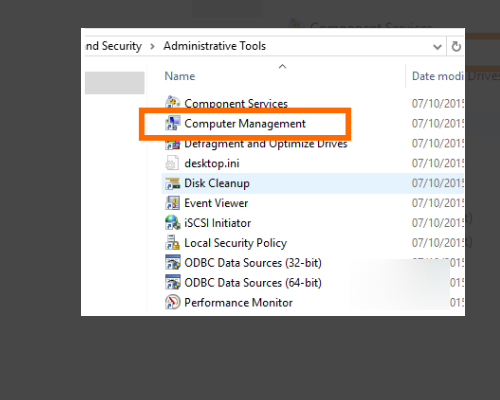Viewport: 500px width, 400px height.
Task: Click the Defragment and Optimize Drives icon
Action: [173, 144]
